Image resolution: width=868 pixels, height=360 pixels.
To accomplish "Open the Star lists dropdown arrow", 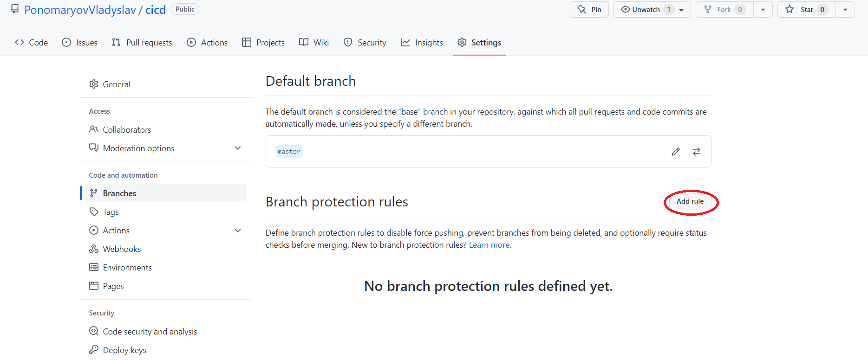I will (845, 10).
